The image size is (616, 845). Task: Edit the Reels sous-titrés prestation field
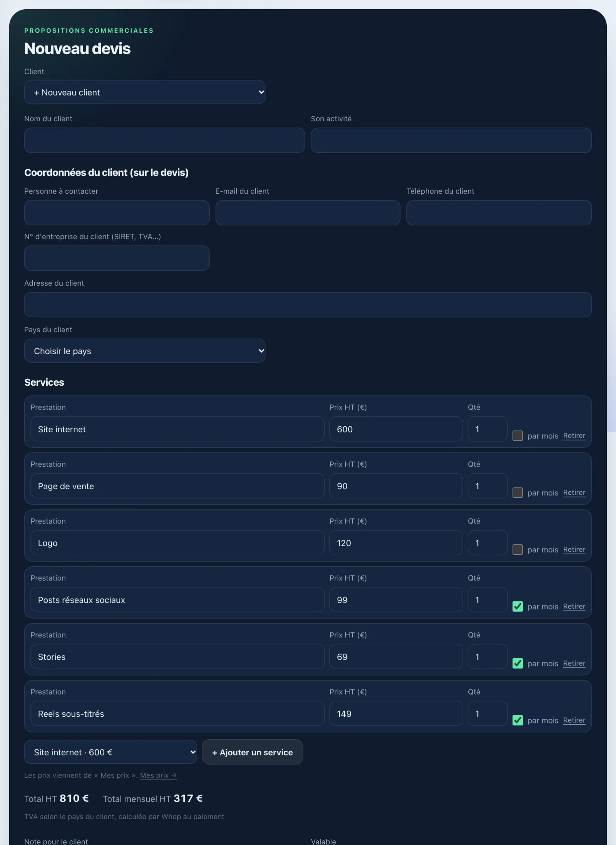177,714
